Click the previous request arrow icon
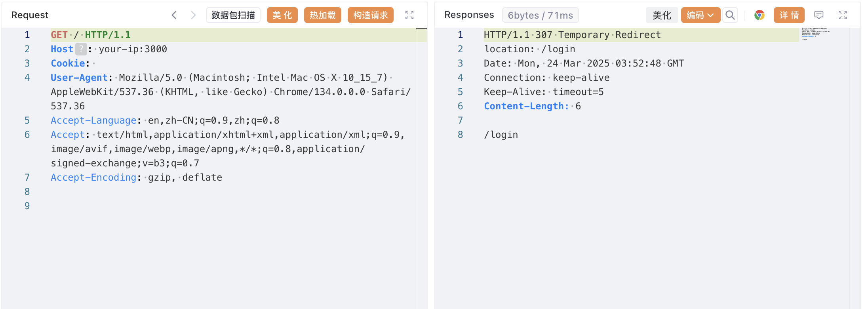Image resolution: width=868 pixels, height=309 pixels. 174,15
